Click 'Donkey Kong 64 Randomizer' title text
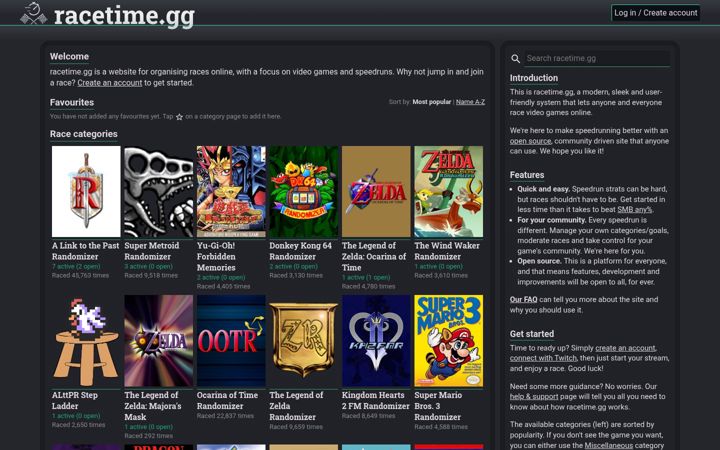Screen dimensions: 720x450 pos(301,251)
